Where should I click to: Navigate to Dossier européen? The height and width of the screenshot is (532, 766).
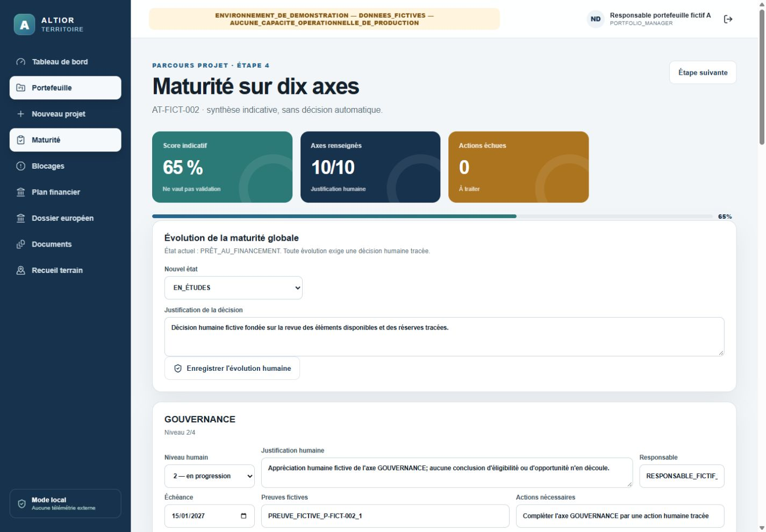point(66,218)
